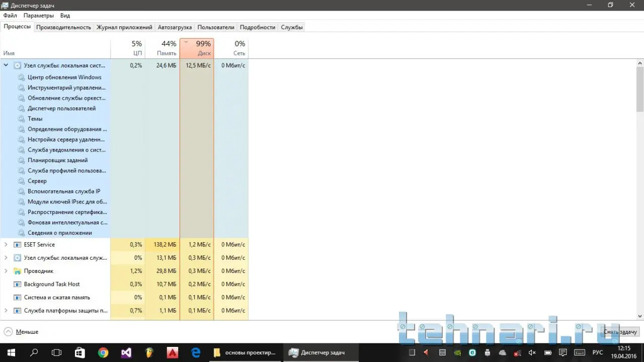Viewport: 644px width, 362px height.
Task: Click Система и сжатая память icon
Action: tap(17, 298)
